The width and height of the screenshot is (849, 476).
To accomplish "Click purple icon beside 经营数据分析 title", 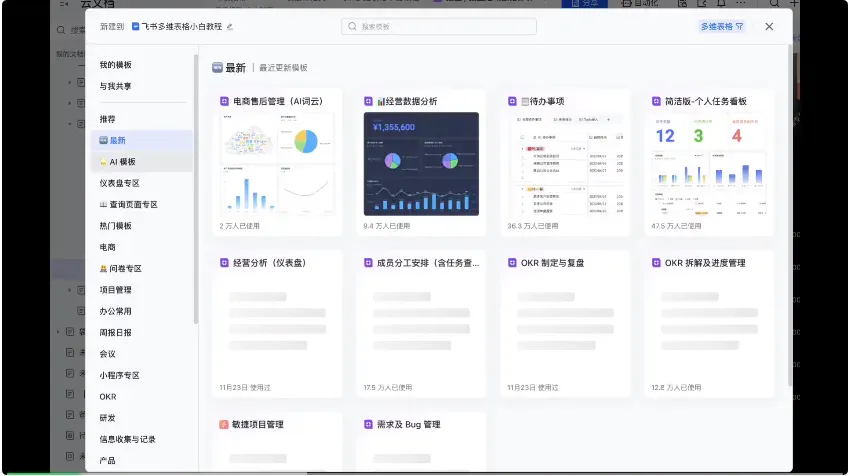I will point(368,101).
